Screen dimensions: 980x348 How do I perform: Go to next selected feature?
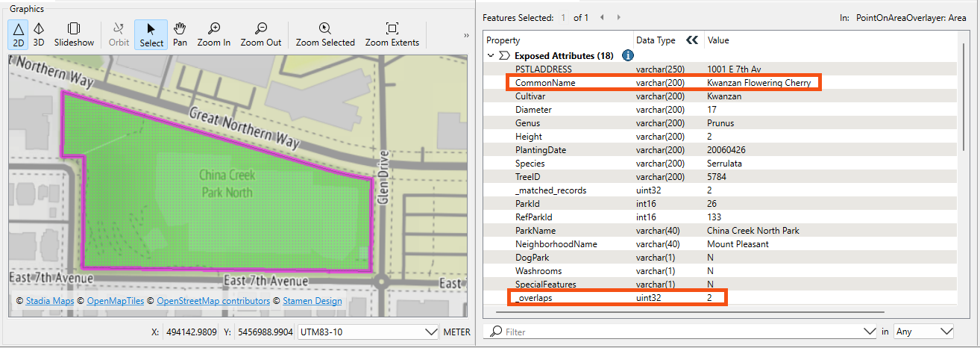[619, 17]
